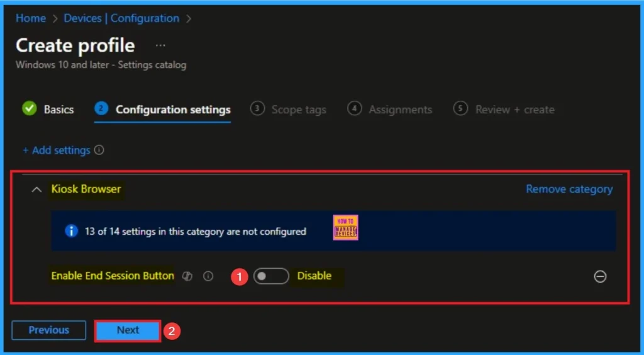Collapse the Kiosk Browser category chevron
Screen dimensions: 644x355
(x=36, y=189)
